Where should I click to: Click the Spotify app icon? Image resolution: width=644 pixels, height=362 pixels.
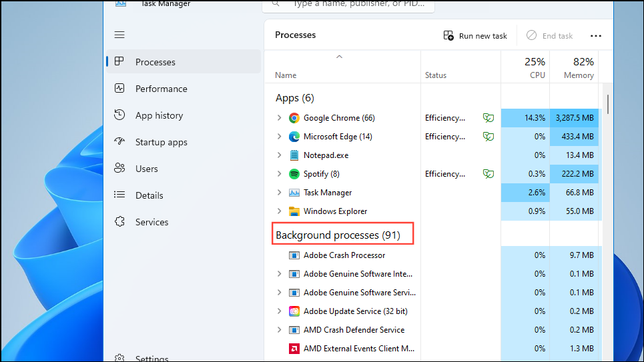click(294, 174)
